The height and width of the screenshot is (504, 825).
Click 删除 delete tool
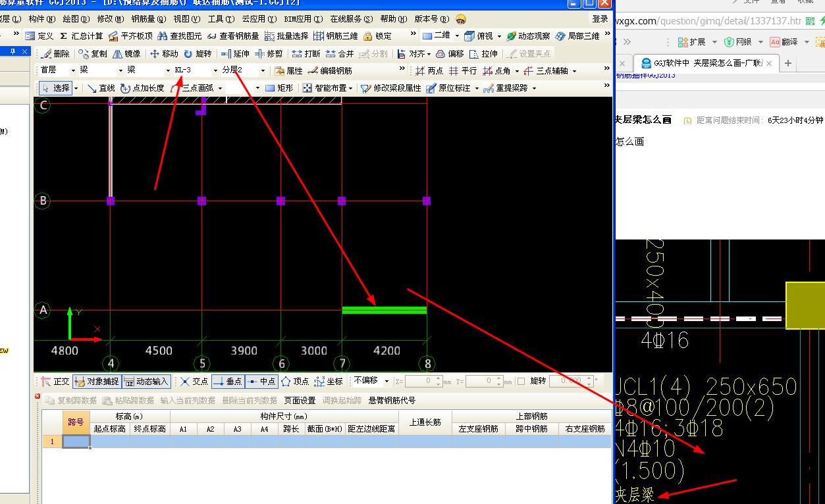click(55, 53)
